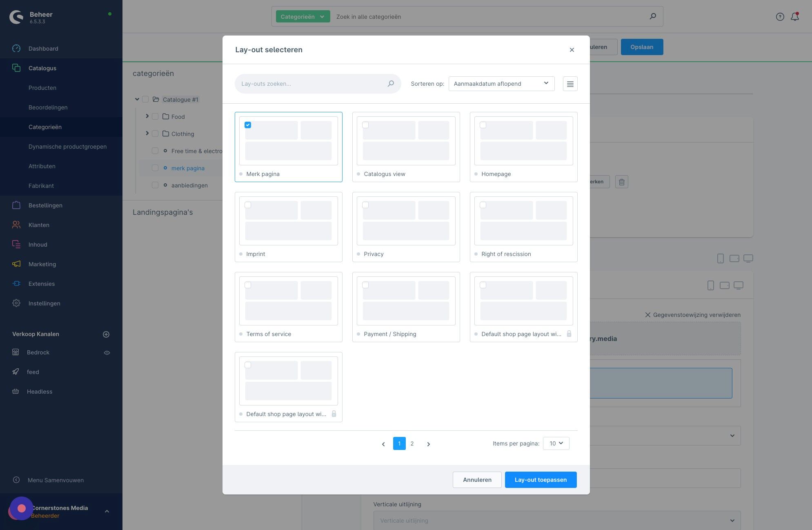
Task: Click the Inhoud layout icon
Action: (16, 244)
